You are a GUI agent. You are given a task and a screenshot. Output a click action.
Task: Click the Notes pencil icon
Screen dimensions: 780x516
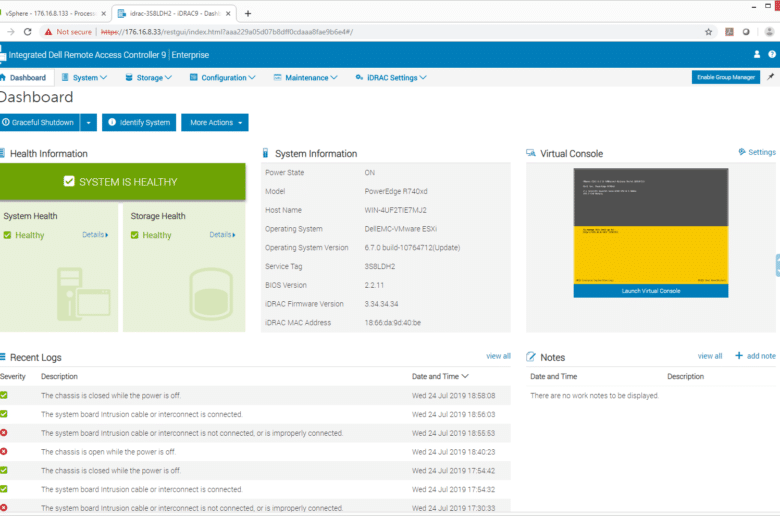pos(531,357)
